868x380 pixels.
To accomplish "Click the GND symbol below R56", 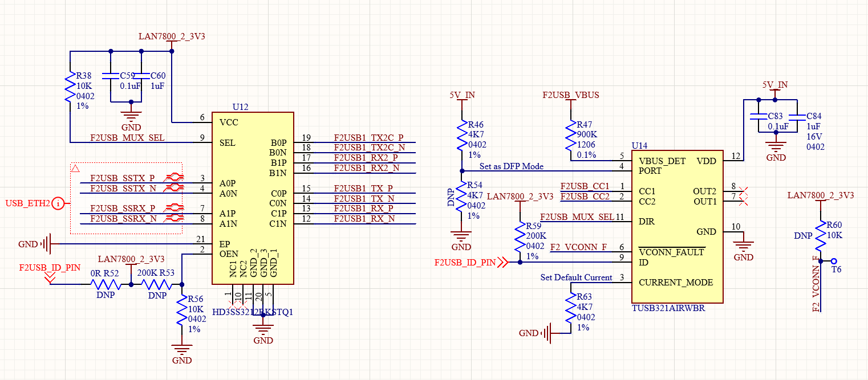I will (182, 354).
